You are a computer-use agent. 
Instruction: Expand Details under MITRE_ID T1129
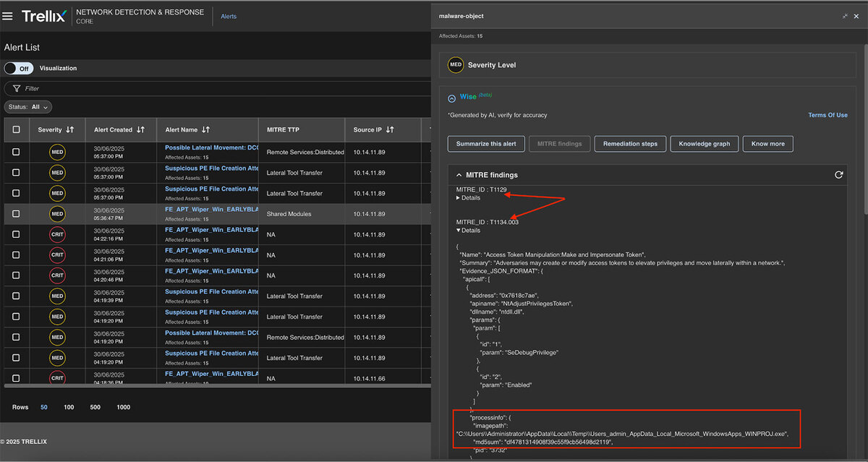(x=468, y=197)
